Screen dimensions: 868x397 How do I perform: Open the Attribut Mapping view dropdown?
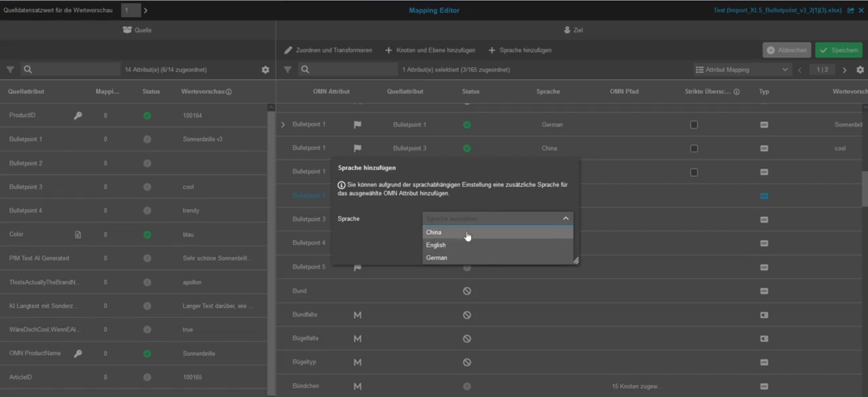pyautogui.click(x=742, y=69)
